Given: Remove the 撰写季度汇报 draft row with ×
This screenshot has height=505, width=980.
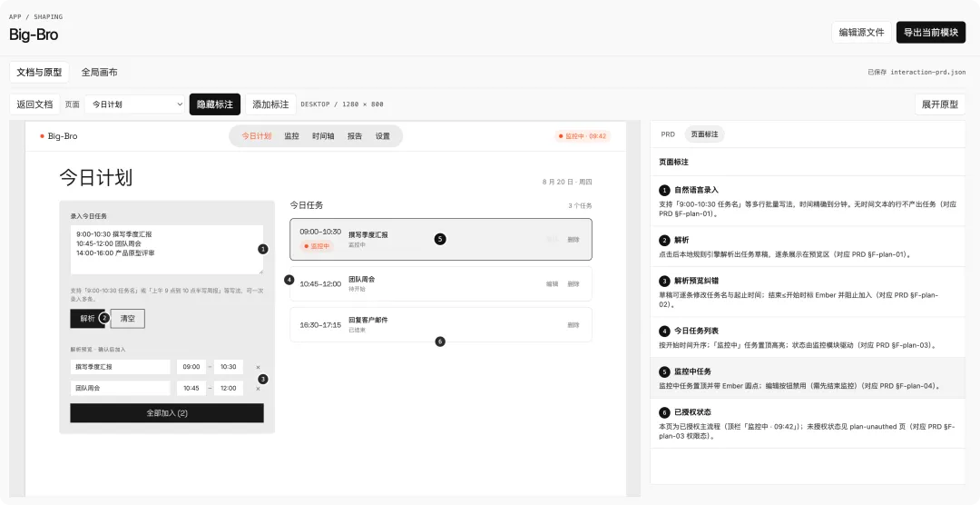Looking at the screenshot, I should [258, 367].
